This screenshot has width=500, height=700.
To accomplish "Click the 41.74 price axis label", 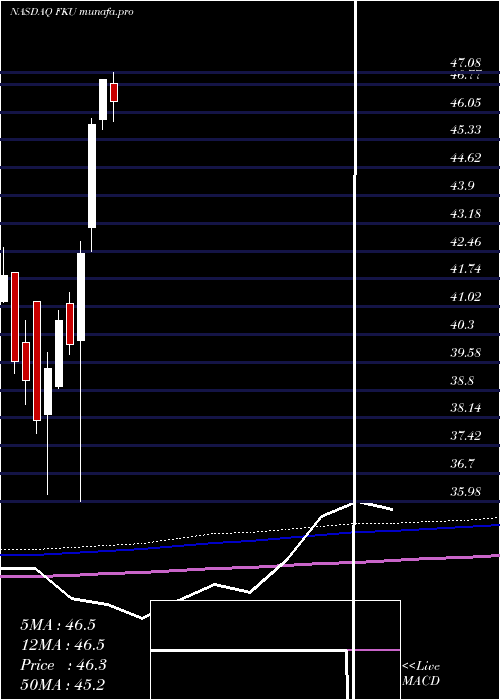I will [x=466, y=269].
